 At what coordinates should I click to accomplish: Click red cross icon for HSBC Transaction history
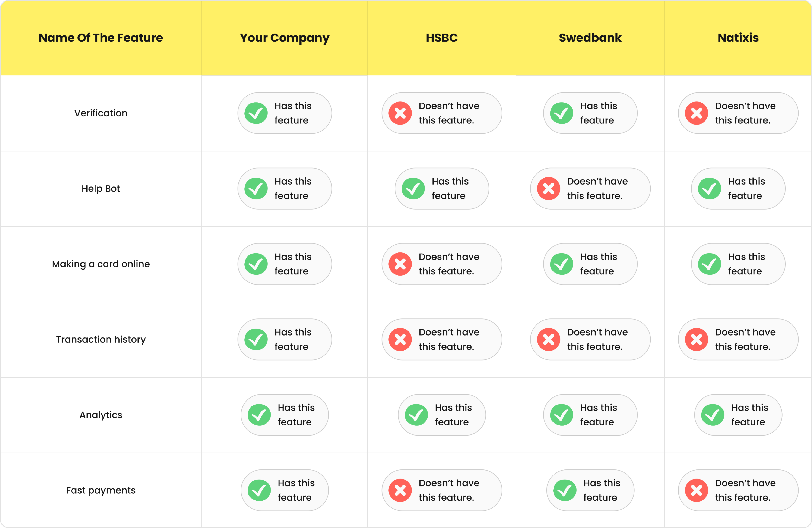coord(400,340)
